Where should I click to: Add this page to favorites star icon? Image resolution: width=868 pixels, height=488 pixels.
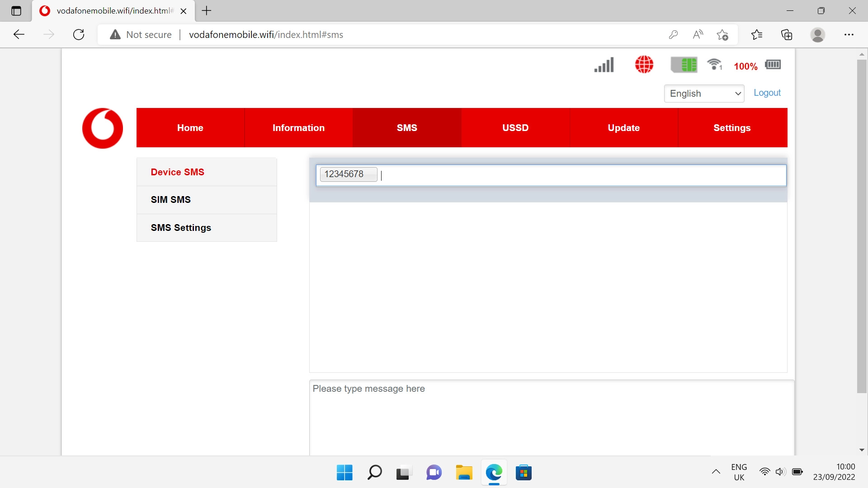click(722, 34)
